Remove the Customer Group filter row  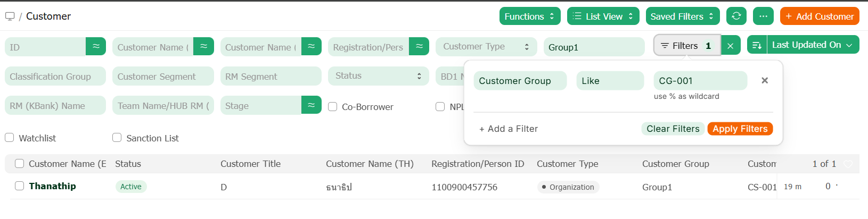pyautogui.click(x=764, y=81)
